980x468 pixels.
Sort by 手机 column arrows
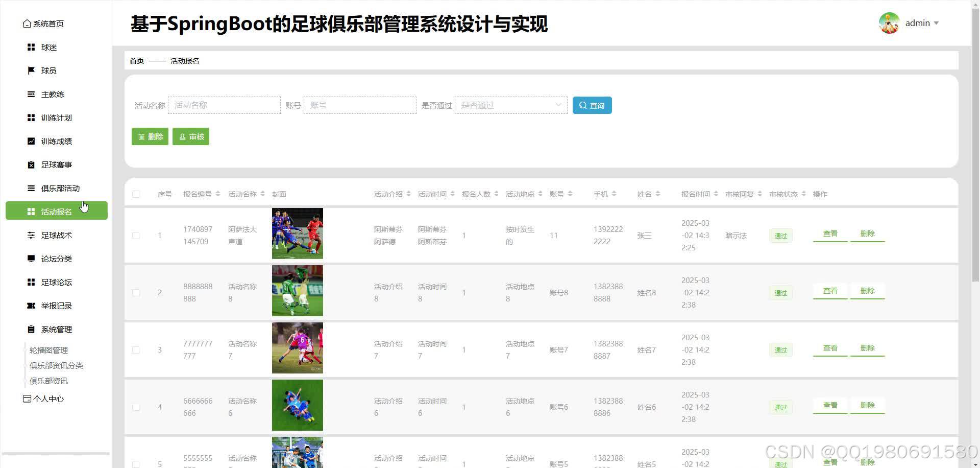[614, 194]
